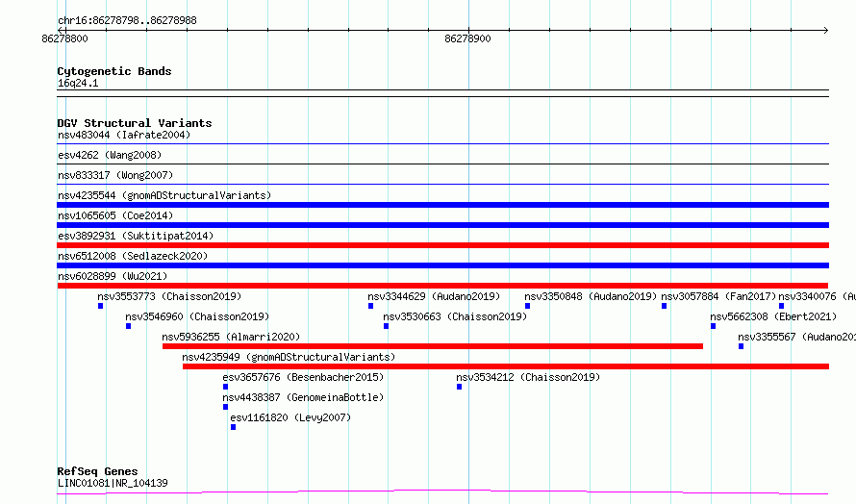Open LINC01081|NR_104139 gene label

[113, 483]
